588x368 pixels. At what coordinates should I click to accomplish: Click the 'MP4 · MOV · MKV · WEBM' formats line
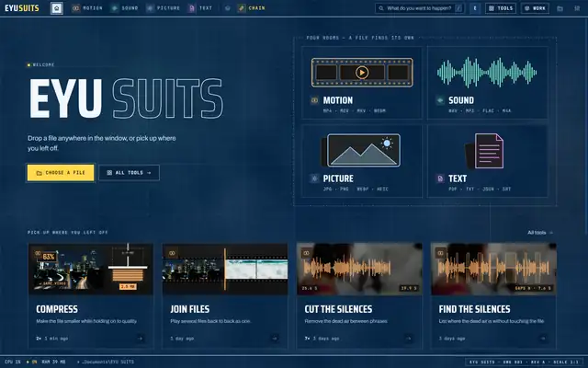click(x=354, y=110)
